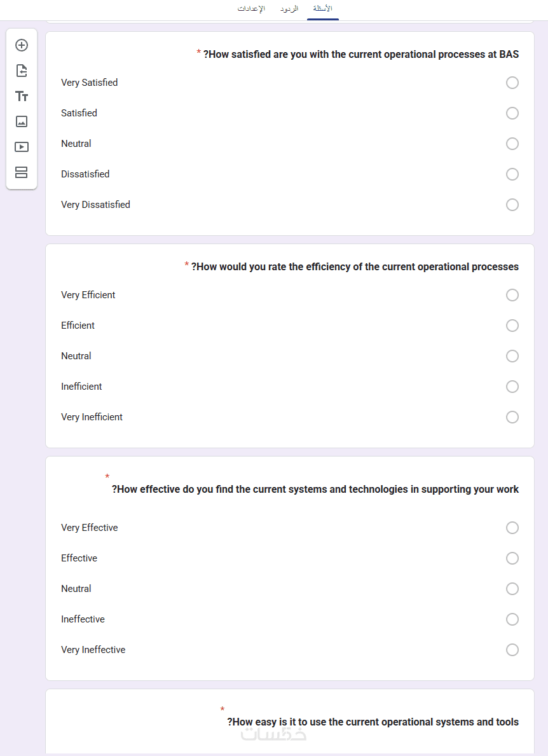Select the Very Efficient radio button
548x756 pixels.
[x=512, y=295]
